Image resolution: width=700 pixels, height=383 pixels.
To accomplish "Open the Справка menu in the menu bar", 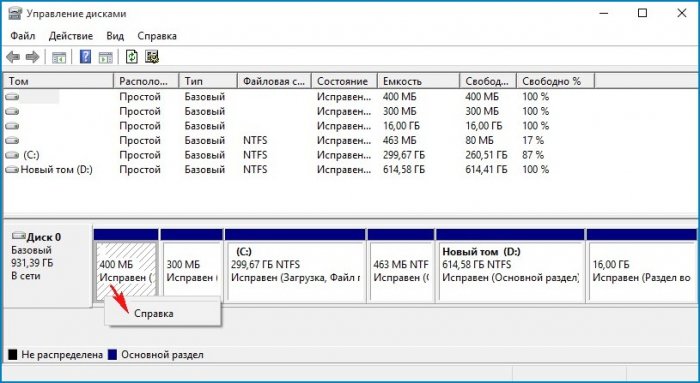I will point(157,36).
